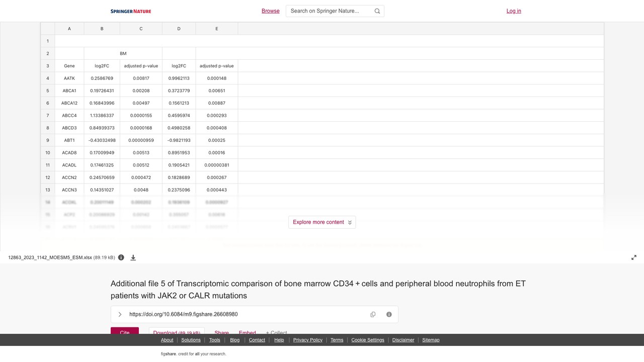644x362 pixels.
Task: Click the Download (89.19 kB) button
Action: [177, 331]
